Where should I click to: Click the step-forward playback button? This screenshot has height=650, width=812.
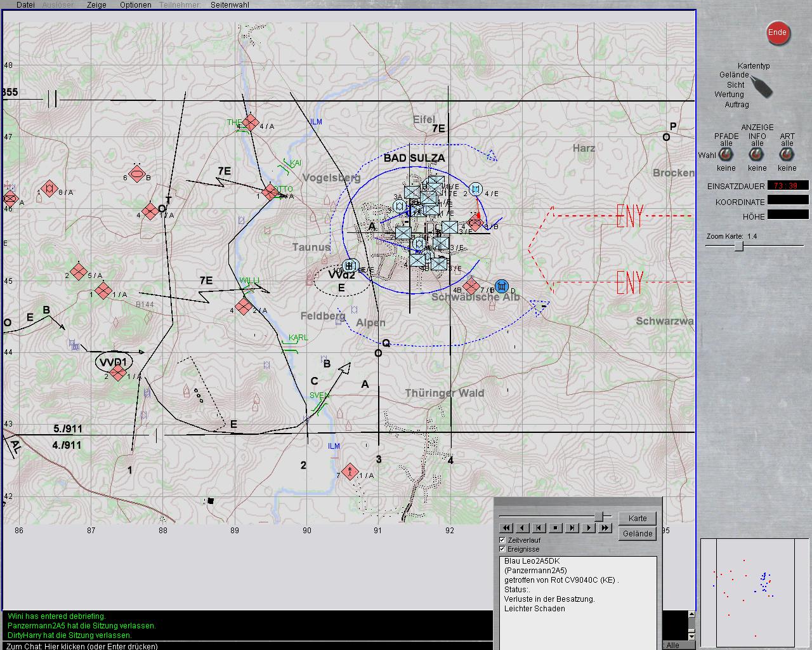pos(572,527)
